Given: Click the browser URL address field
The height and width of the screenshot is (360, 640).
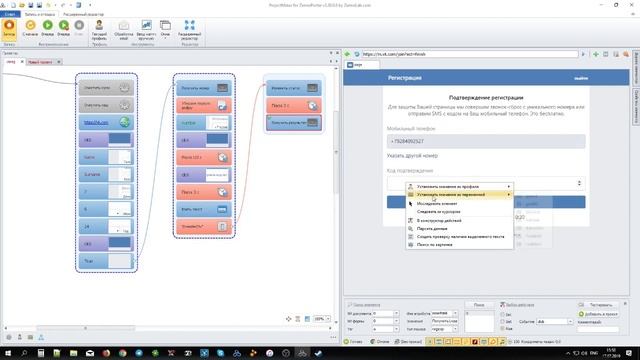Looking at the screenshot, I should click(470, 54).
